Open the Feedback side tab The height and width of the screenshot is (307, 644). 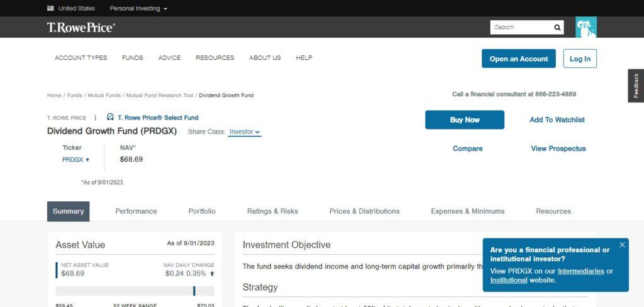(x=636, y=86)
